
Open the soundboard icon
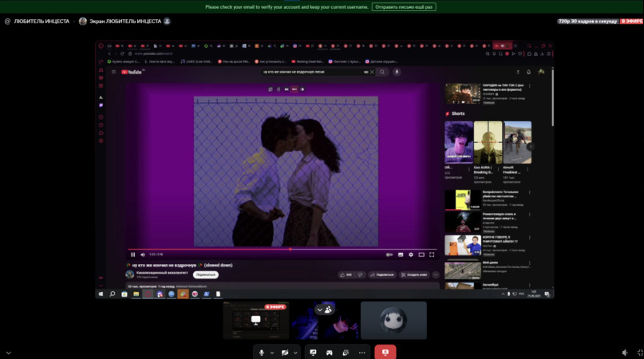346,352
